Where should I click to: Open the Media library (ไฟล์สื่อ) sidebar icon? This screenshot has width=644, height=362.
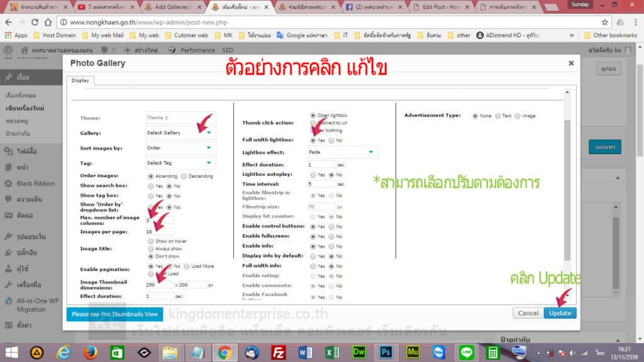(x=9, y=152)
